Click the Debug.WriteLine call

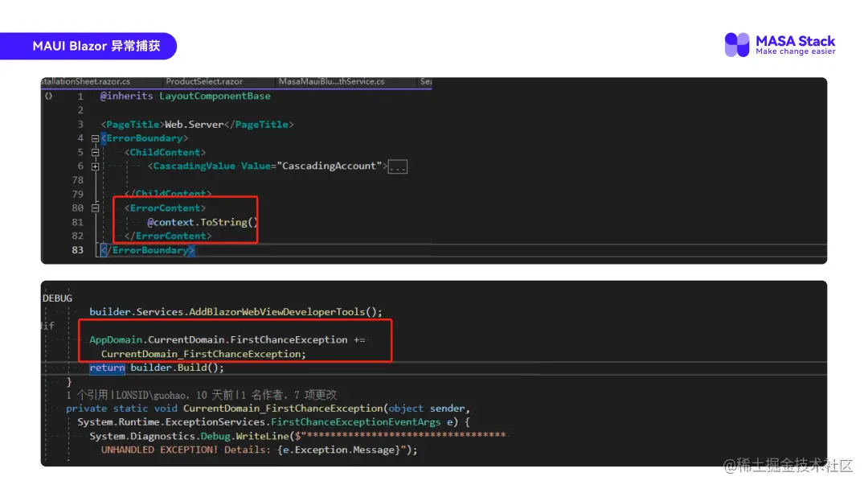tap(245, 436)
